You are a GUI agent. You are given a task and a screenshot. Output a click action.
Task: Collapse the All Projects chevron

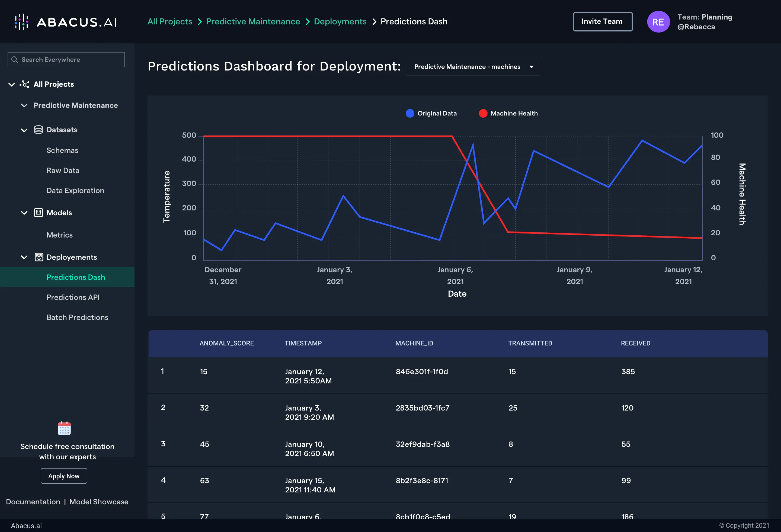pyautogui.click(x=12, y=84)
